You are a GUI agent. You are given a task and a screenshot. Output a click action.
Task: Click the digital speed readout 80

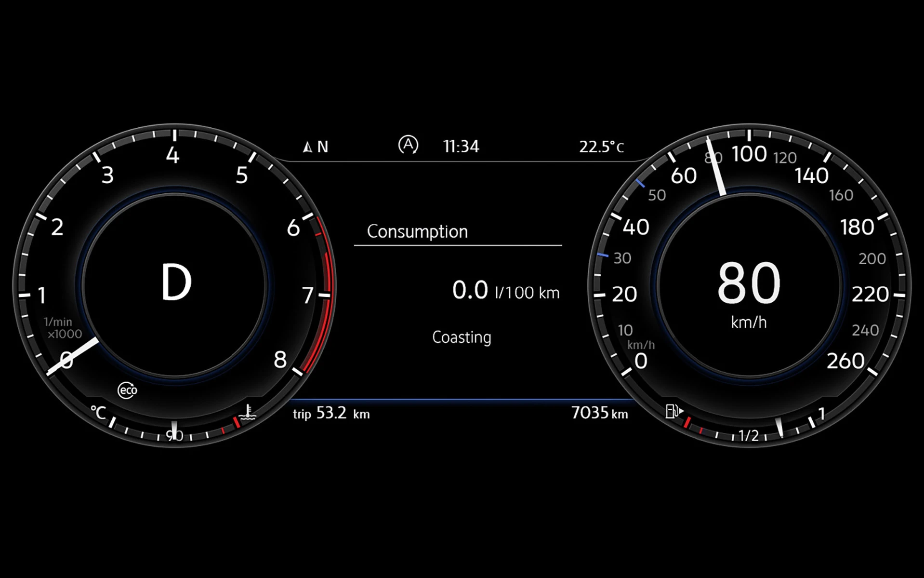point(748,283)
